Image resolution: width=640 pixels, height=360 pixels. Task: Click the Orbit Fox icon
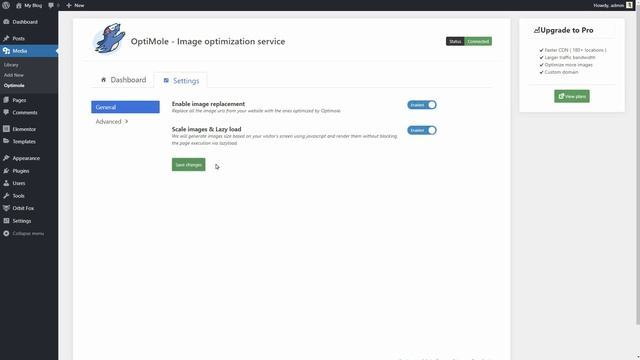(6, 208)
